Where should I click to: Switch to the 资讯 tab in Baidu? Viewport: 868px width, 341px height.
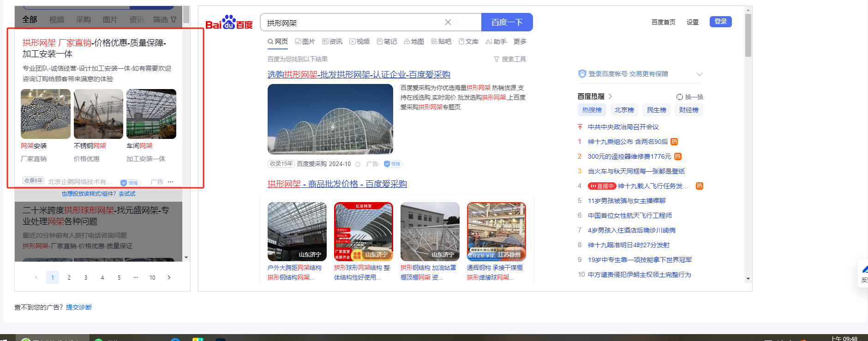tap(332, 42)
